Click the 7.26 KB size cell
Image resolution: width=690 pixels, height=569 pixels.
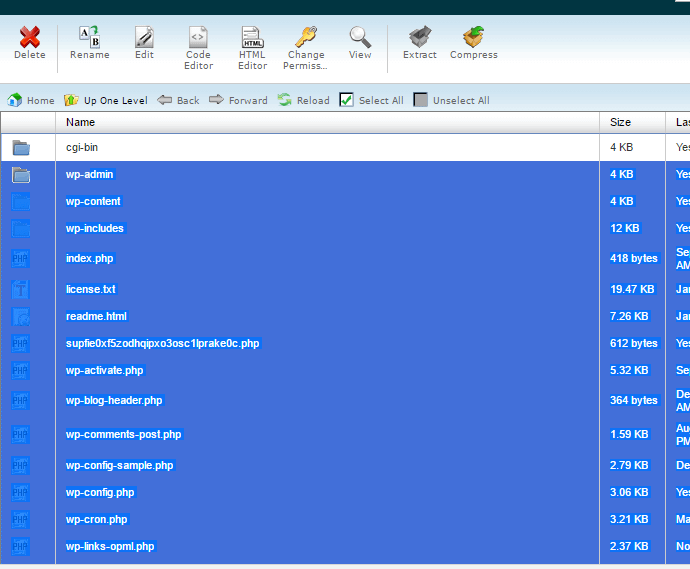[629, 316]
